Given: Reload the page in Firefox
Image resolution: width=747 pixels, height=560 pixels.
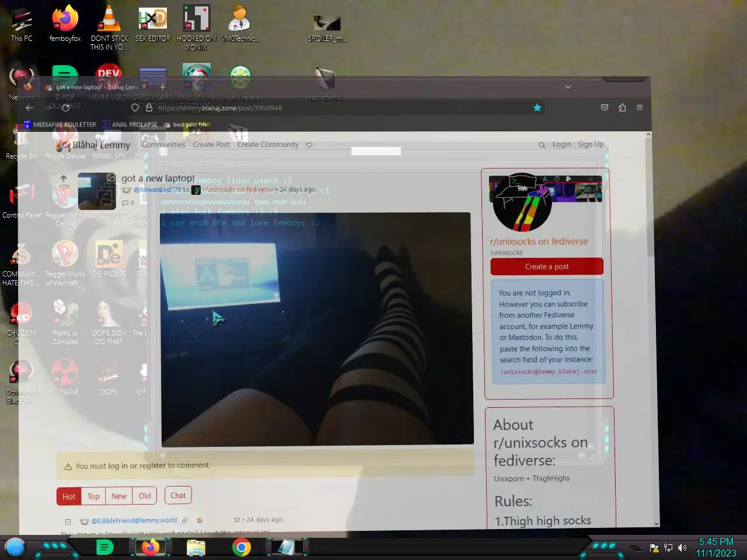Looking at the screenshot, I should coord(66,107).
